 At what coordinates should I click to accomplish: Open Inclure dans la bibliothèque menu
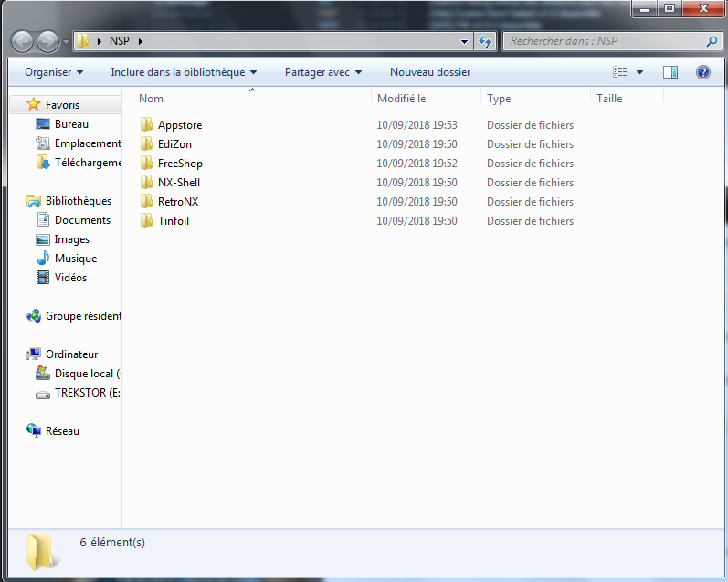tap(184, 72)
